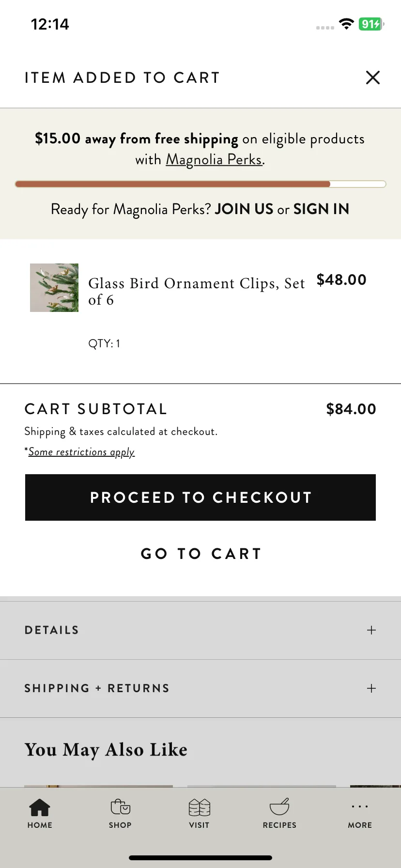Viewport: 401px width, 868px height.
Task: Tap the battery status indicator
Action: (x=371, y=24)
